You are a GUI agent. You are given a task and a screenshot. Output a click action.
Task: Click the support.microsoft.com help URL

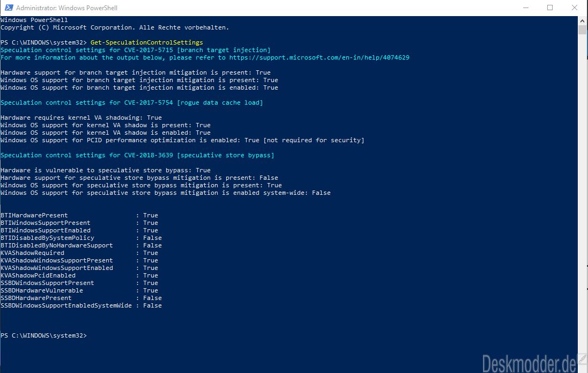click(319, 57)
